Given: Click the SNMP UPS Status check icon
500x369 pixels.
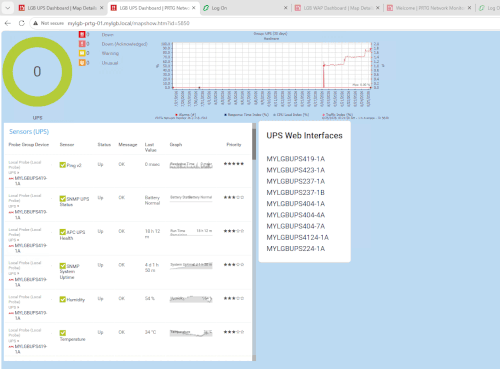Looking at the screenshot, I should [x=63, y=199].
